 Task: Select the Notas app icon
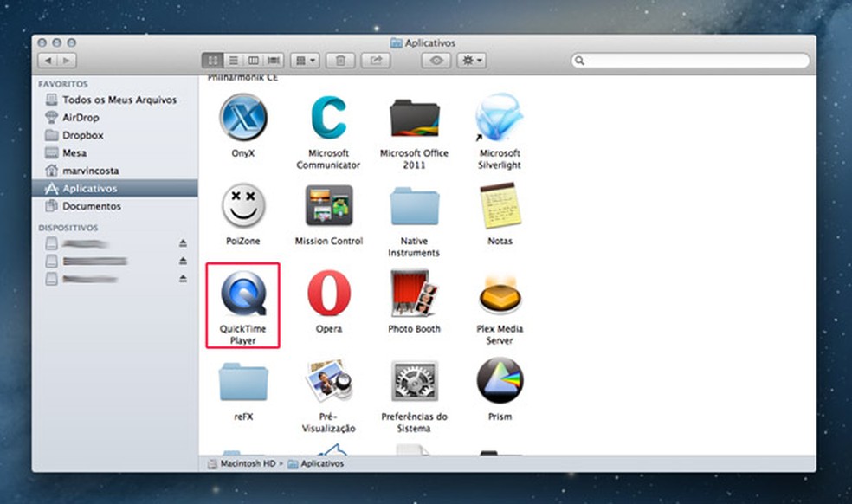point(500,205)
